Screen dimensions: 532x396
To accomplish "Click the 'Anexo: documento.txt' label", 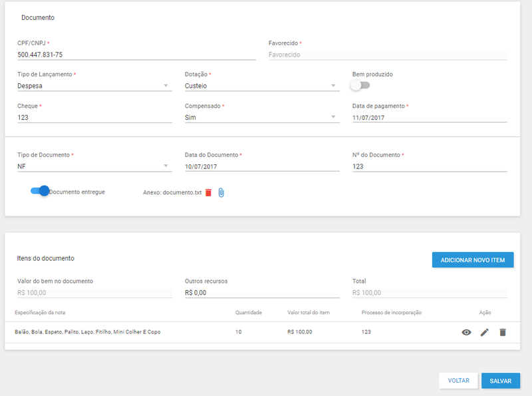I will click(x=172, y=192).
